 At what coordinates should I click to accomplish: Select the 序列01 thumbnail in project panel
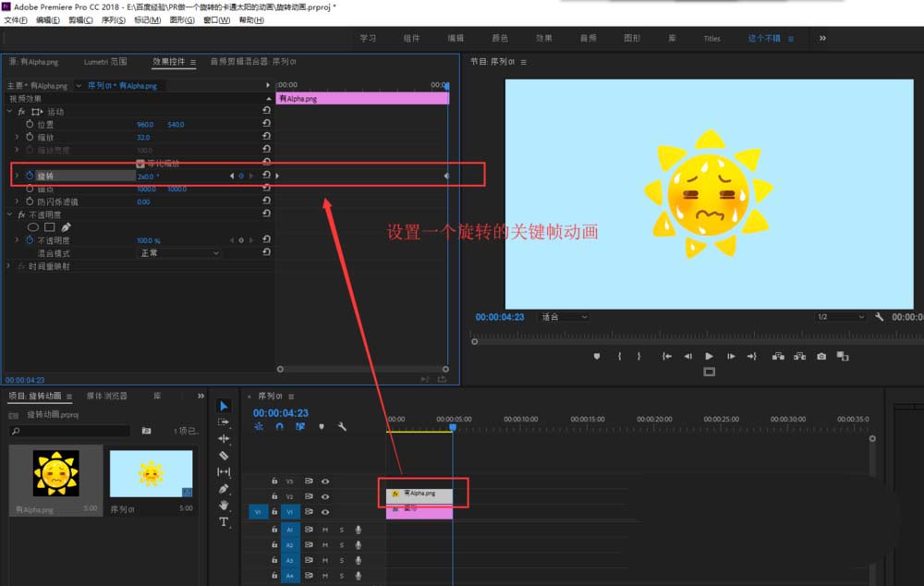[151, 473]
